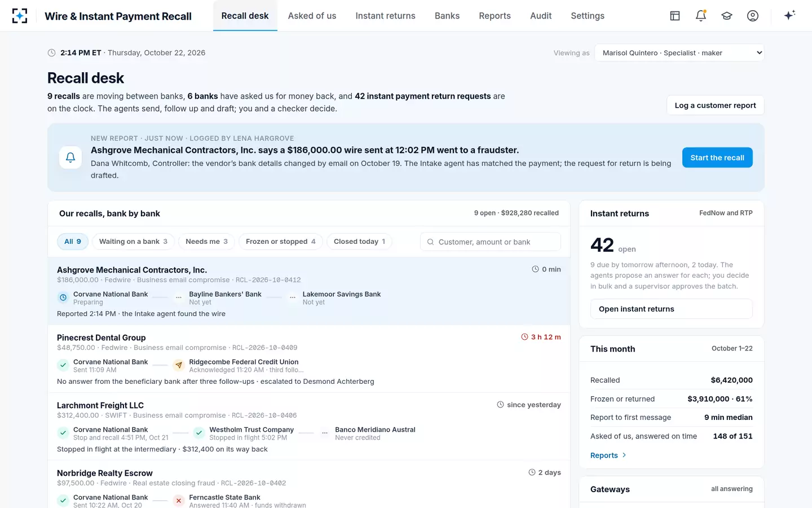Open the layout panel icon in header

(x=675, y=16)
